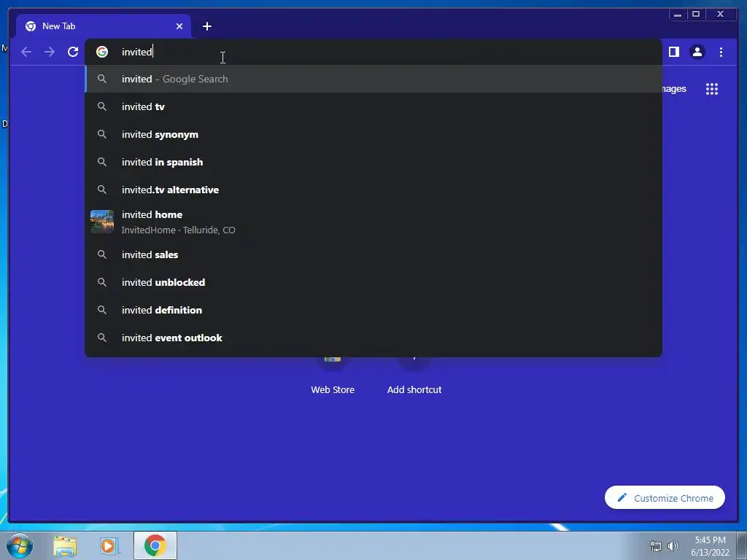Open Windows Explorer from the taskbar
The image size is (747, 560).
[65, 546]
